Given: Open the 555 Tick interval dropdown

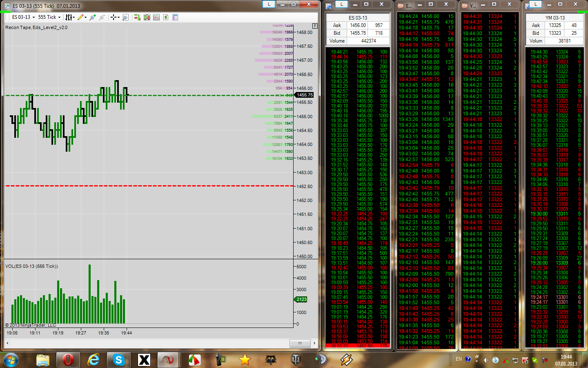Looking at the screenshot, I should tap(49, 17).
